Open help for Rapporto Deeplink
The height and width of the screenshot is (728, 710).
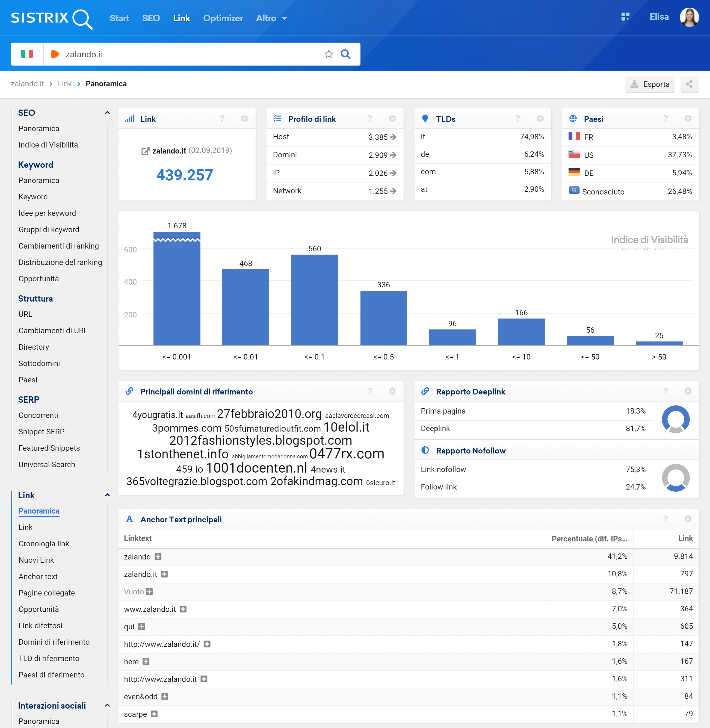pos(665,391)
